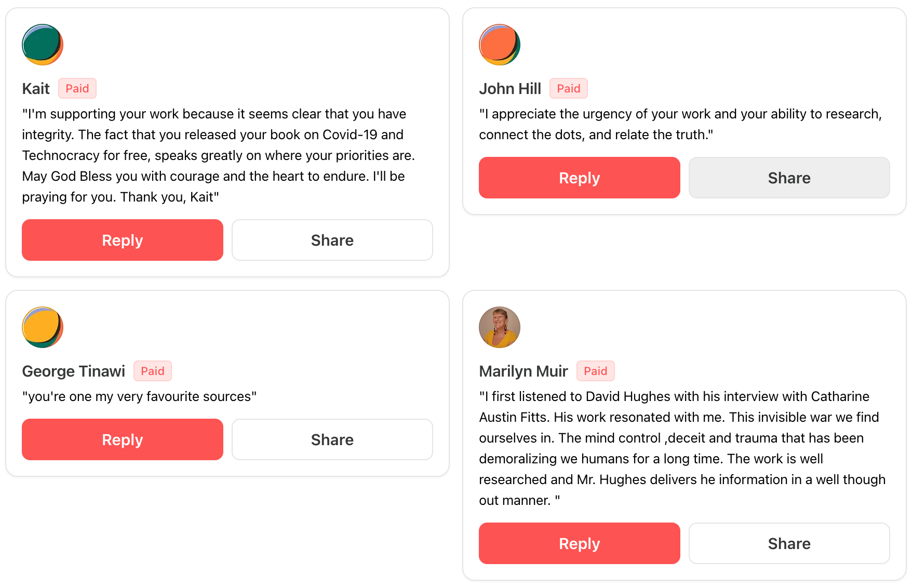
Task: Reply to Marilyn Muir's testimonial
Action: coord(580,543)
